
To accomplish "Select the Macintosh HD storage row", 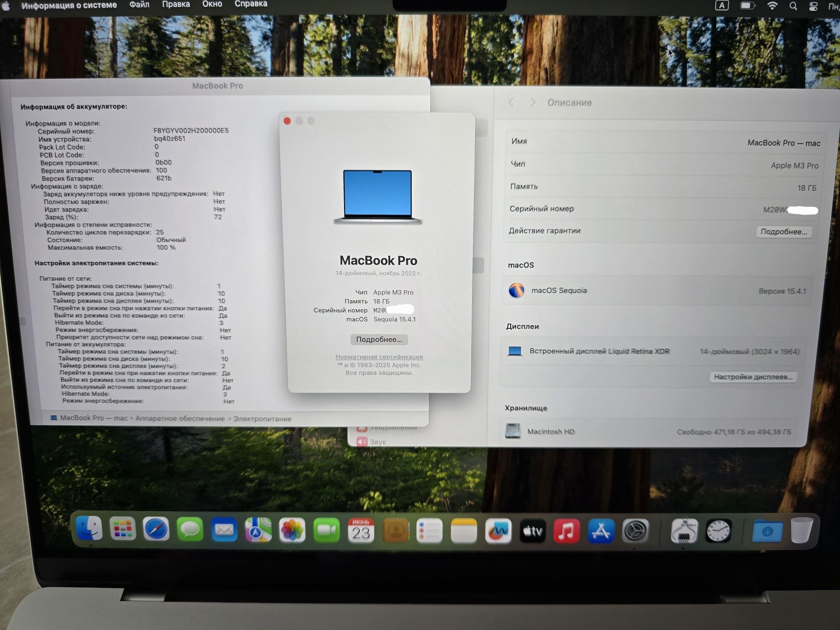I will click(x=648, y=431).
